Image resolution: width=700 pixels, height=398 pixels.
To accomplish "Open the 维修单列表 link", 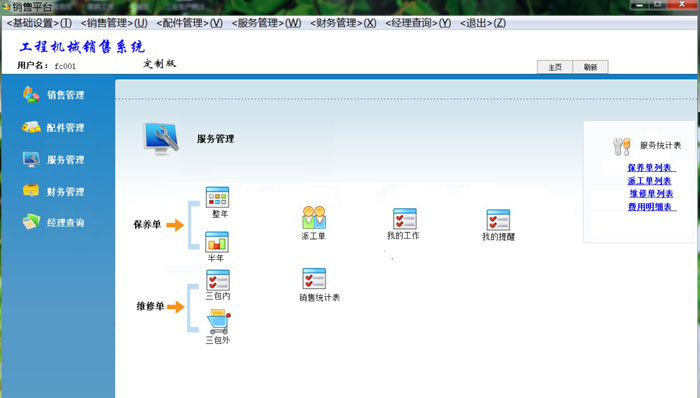I will coord(651,194).
